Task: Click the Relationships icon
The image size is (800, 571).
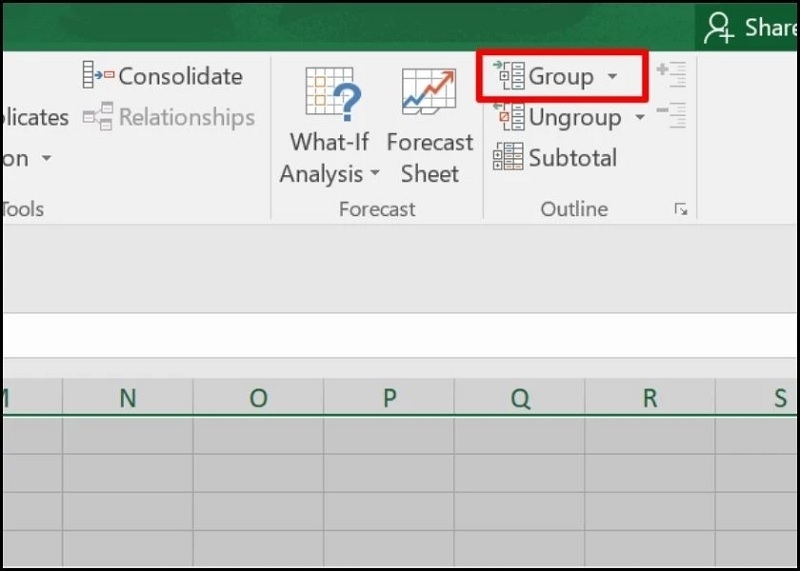Action: click(99, 117)
